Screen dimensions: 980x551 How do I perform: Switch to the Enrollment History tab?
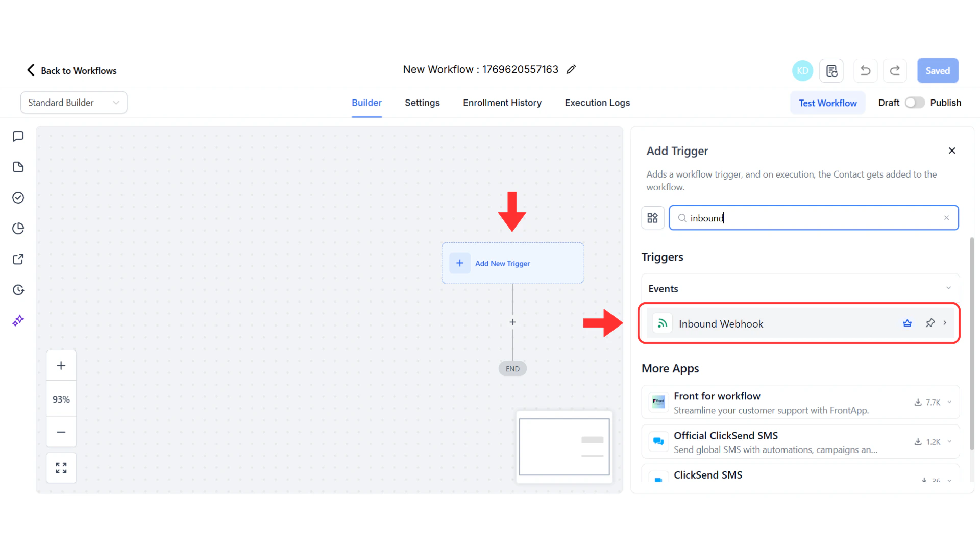502,103
